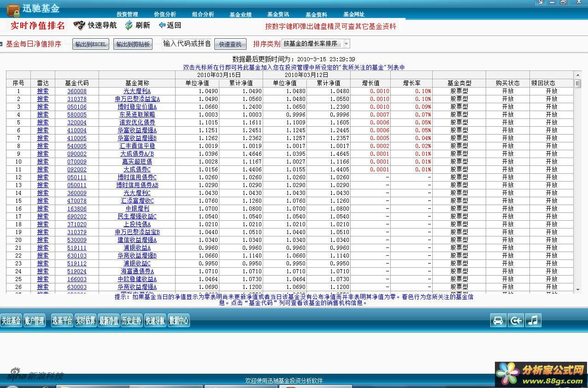Click the 基金类型 column header
The width and height of the screenshot is (588, 388).
[459, 83]
